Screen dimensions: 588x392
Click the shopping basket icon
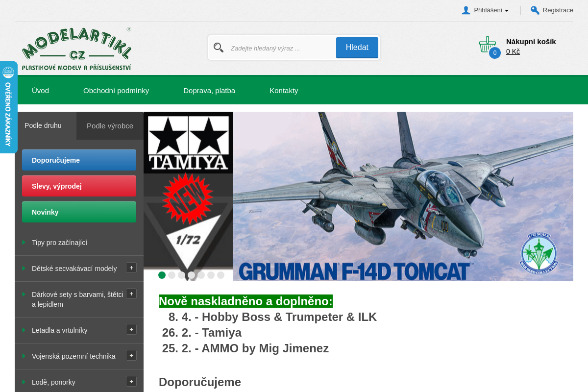point(487,45)
